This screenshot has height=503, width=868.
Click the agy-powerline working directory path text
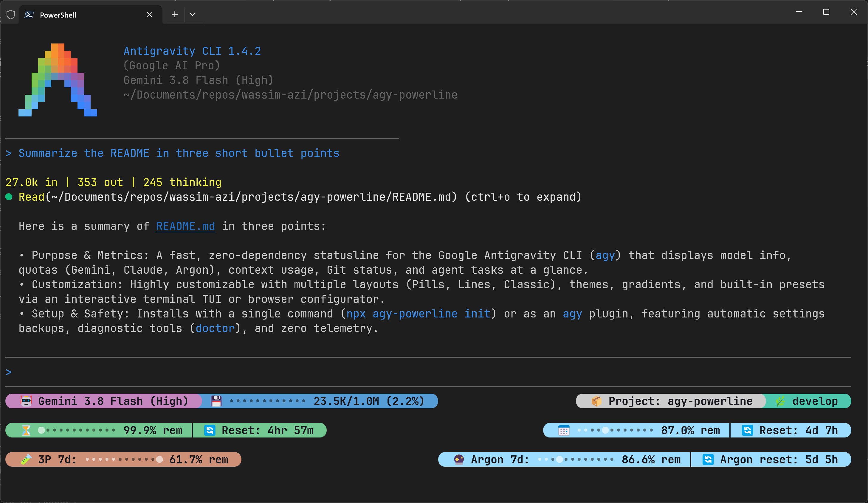point(290,95)
